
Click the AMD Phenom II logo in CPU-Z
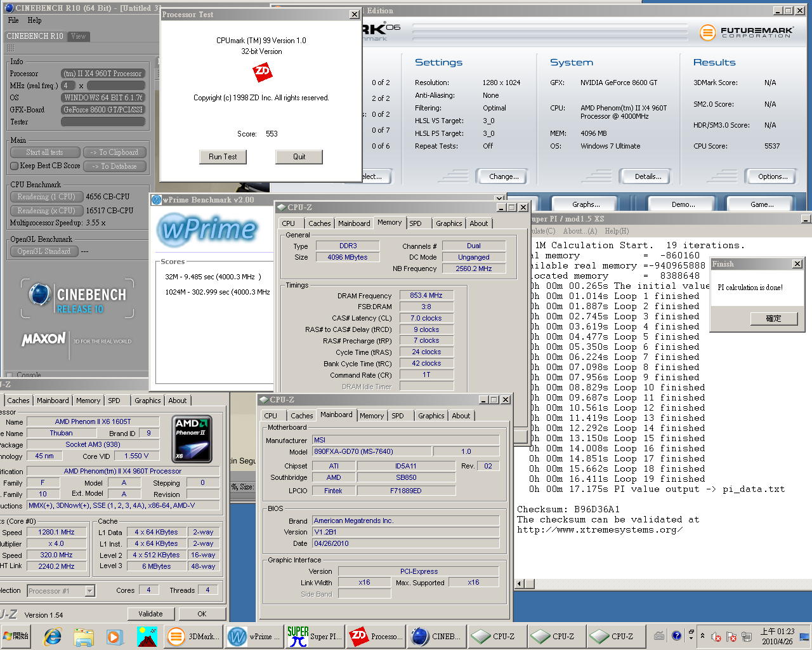(192, 439)
